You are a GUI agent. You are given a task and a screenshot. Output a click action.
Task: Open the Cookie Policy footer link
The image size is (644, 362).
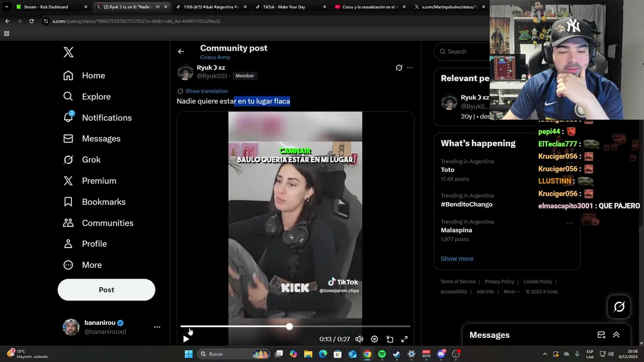click(x=537, y=282)
